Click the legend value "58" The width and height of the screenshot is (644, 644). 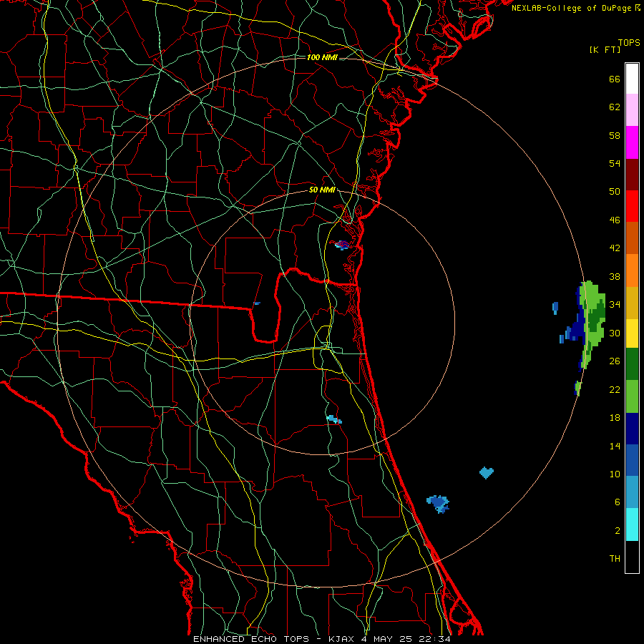[x=615, y=135]
